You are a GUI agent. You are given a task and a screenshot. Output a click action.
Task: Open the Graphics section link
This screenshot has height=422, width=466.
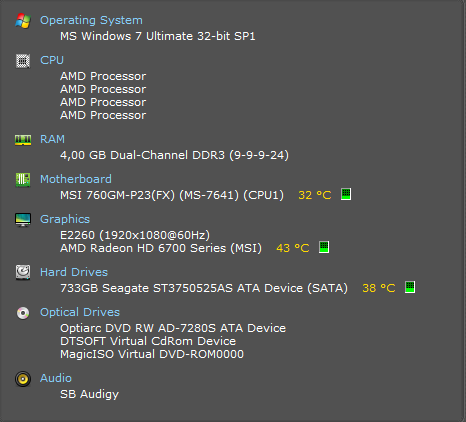(x=65, y=219)
